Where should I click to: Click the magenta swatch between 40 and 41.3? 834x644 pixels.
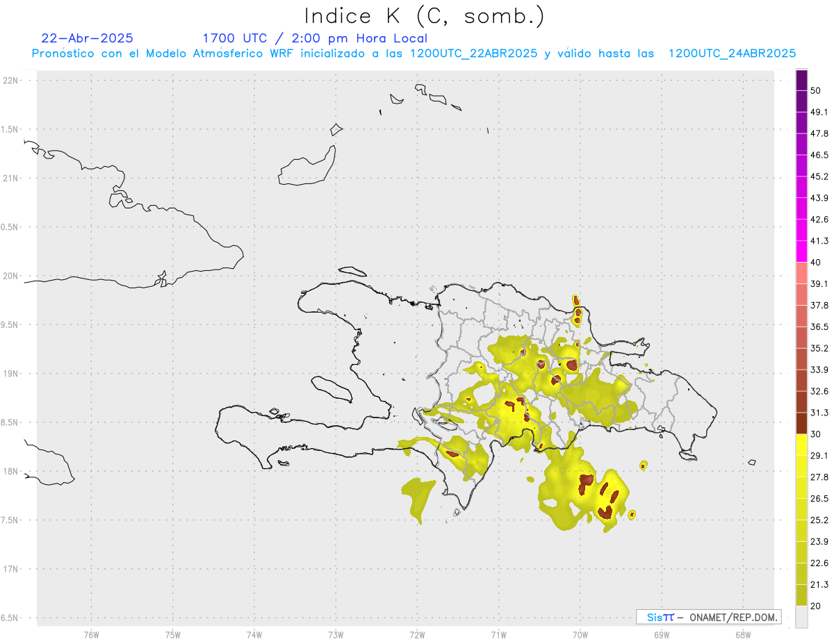pyautogui.click(x=801, y=252)
